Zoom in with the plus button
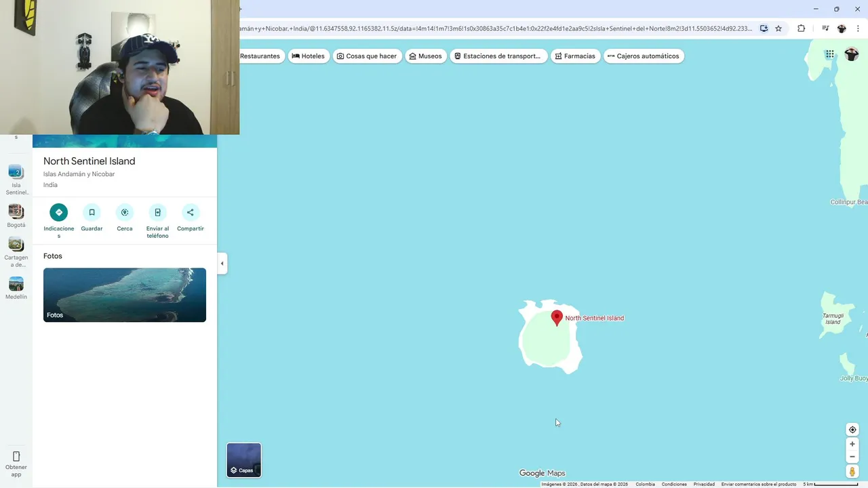The image size is (868, 488). [852, 444]
